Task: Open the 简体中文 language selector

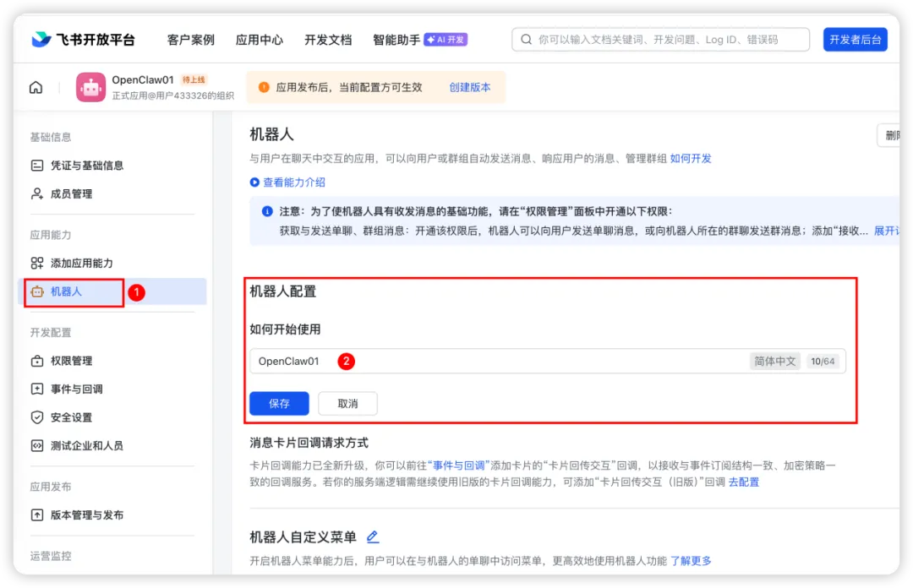Action: (774, 361)
